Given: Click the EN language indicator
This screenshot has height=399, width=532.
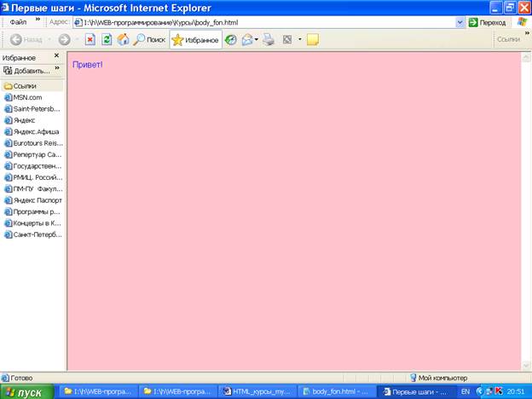Looking at the screenshot, I should click(x=465, y=391).
